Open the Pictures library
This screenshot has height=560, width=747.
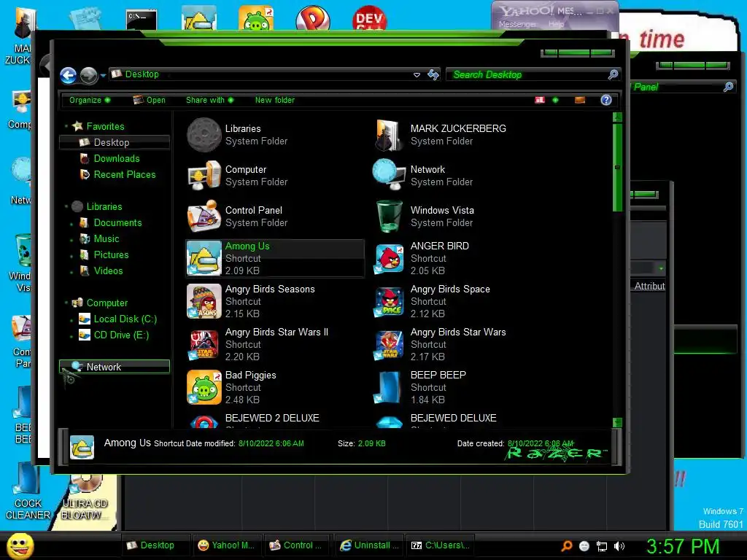click(111, 254)
